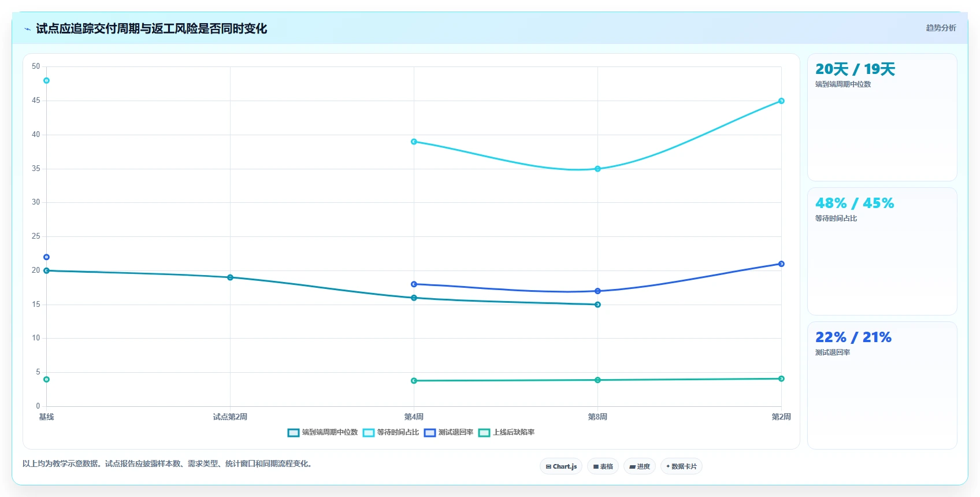The image size is (980, 497).
Task: Click the 第2周 x-axis label at right
Action: point(781,417)
